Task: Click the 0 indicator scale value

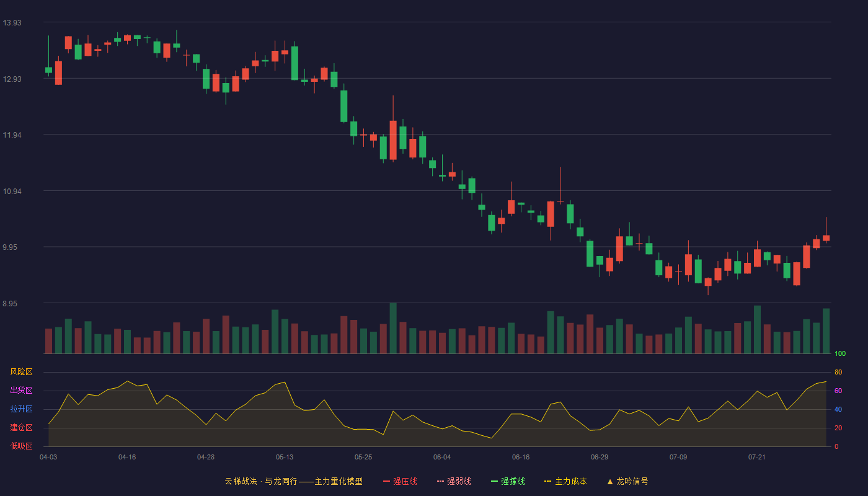Action: tap(836, 446)
